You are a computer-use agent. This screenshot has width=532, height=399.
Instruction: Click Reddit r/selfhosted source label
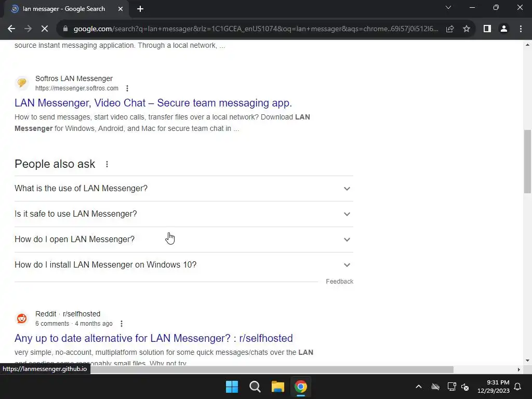tap(68, 314)
